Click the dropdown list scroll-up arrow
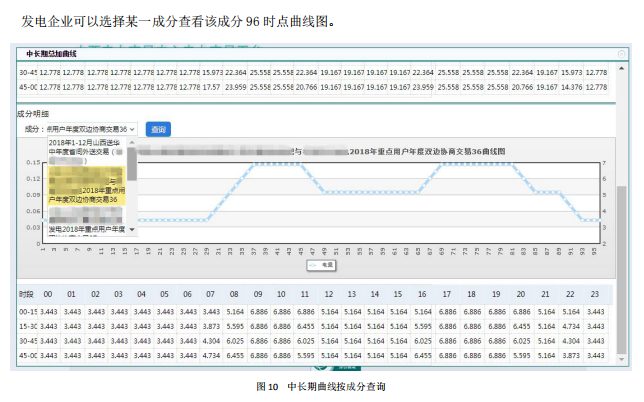644x402 pixels. [x=131, y=142]
